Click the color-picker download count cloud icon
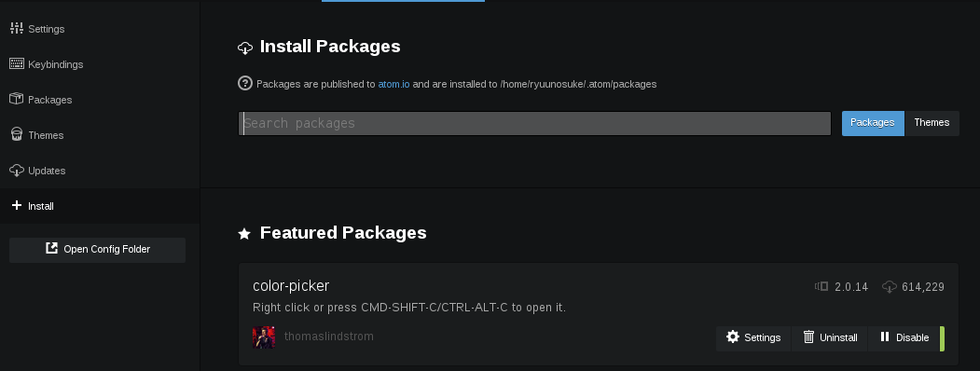Image resolution: width=980 pixels, height=371 pixels. [x=890, y=287]
